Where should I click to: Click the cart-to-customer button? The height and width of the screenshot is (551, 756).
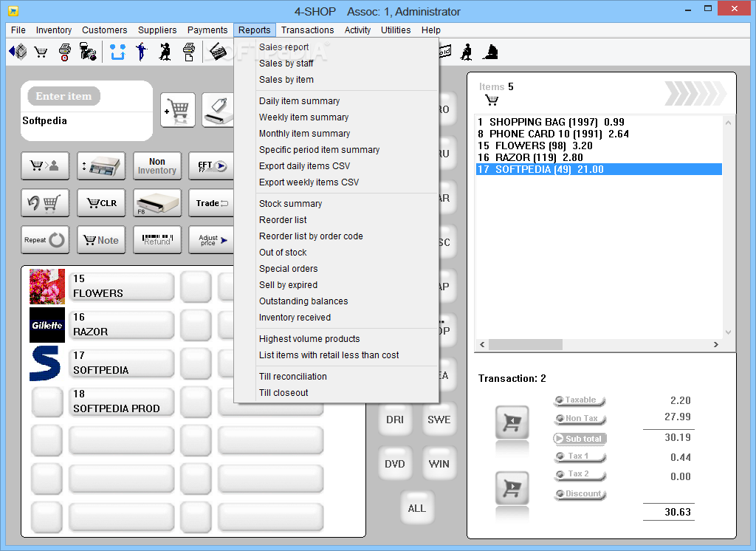tap(45, 166)
